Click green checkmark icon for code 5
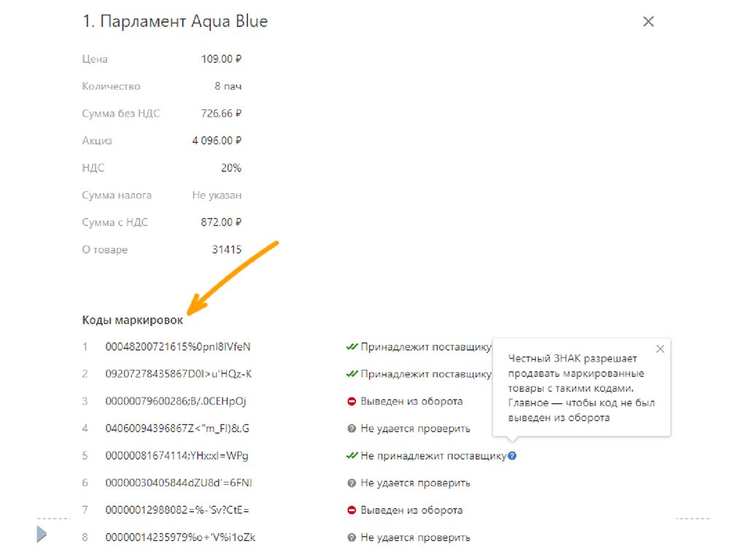Screen dimensions: 747x560 pos(352,456)
